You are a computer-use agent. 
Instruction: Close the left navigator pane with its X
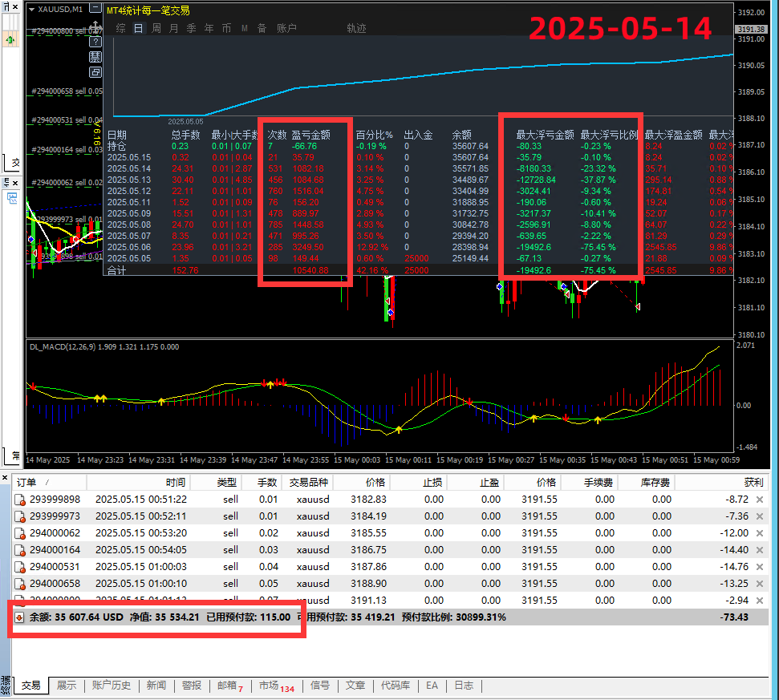[x=15, y=183]
